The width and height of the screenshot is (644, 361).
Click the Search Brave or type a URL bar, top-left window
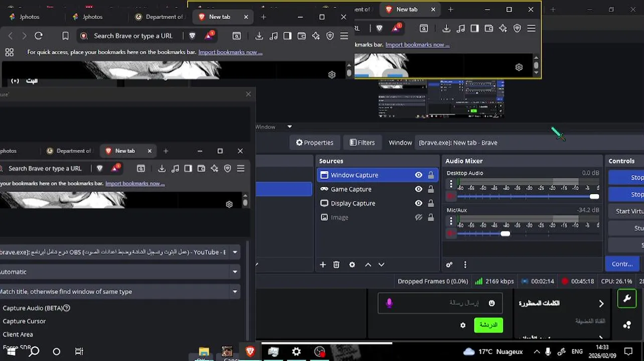pyautogui.click(x=133, y=36)
